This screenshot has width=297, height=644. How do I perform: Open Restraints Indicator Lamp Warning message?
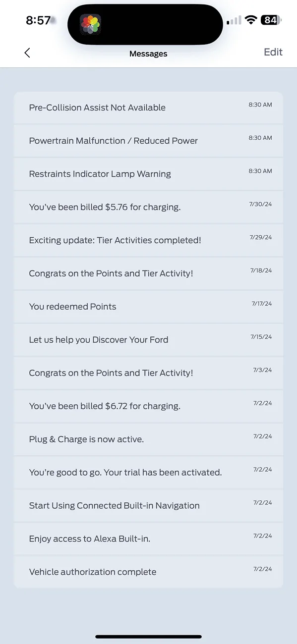(x=148, y=174)
